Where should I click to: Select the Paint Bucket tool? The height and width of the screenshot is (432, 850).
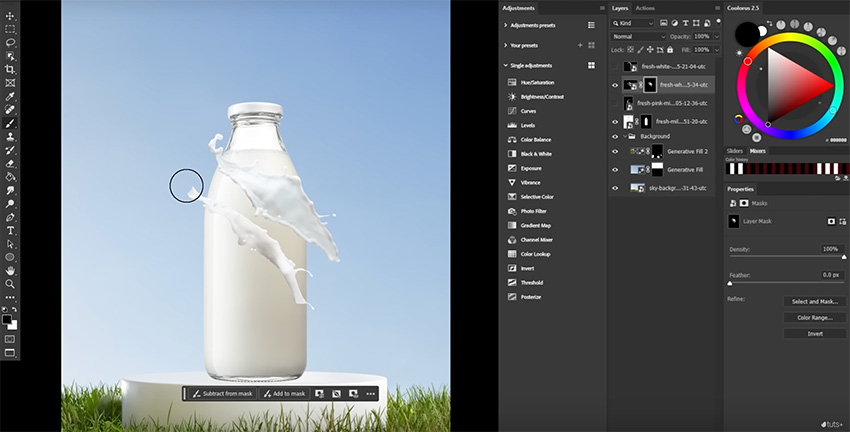click(10, 177)
